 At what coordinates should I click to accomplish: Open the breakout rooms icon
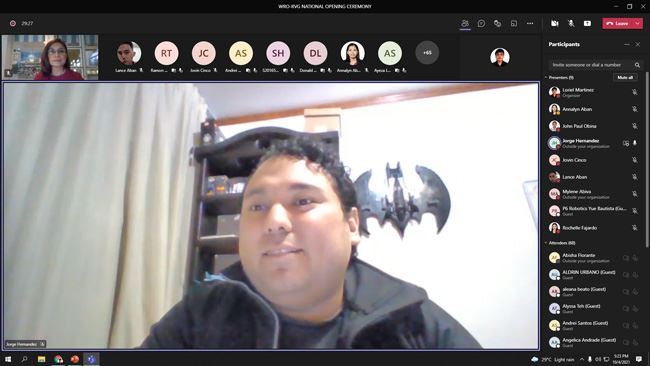click(514, 24)
